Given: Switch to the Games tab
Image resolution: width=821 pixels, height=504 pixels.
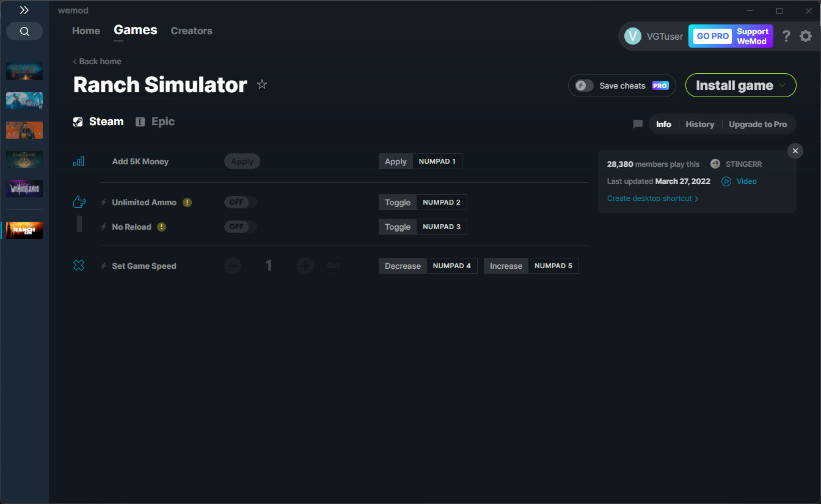Looking at the screenshot, I should click(x=136, y=30).
